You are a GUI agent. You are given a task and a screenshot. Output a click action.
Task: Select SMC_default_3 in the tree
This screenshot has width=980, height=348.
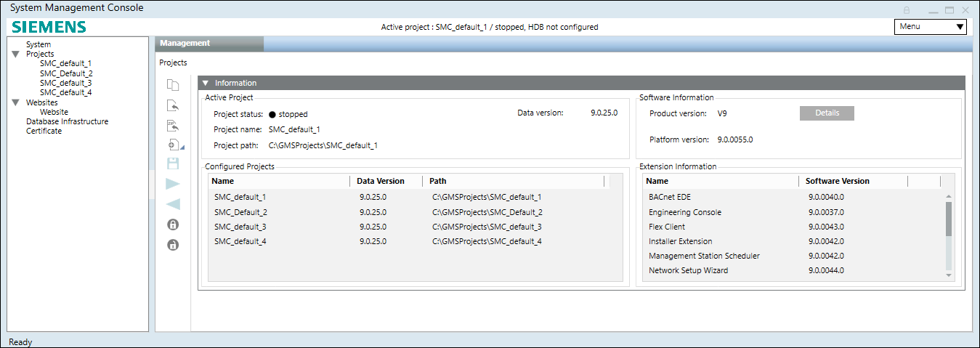[x=65, y=83]
